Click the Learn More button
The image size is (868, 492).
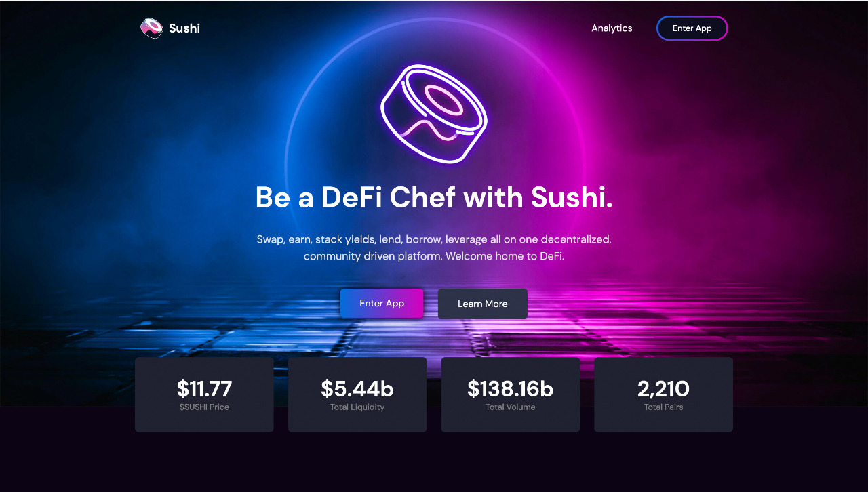tap(483, 304)
